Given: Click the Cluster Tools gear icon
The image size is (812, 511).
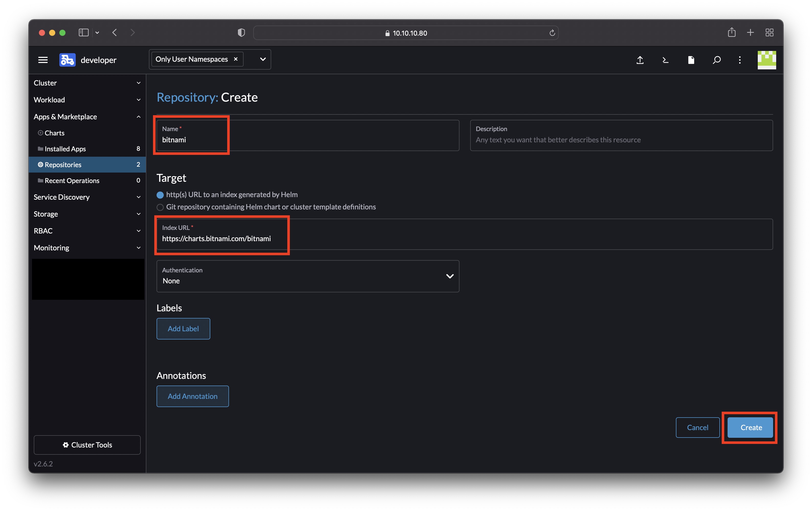Looking at the screenshot, I should click(x=66, y=445).
